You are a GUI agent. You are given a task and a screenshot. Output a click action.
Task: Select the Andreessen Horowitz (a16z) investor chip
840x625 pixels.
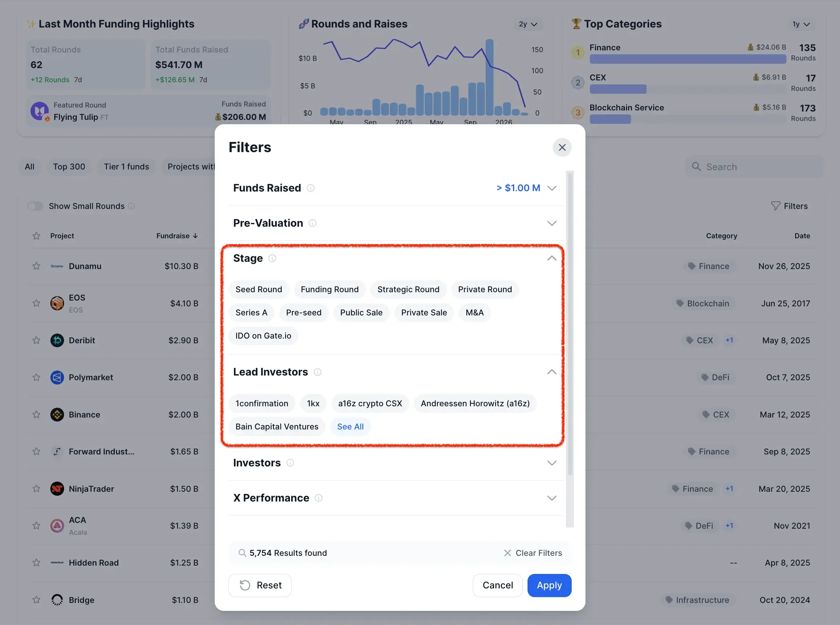[475, 403]
